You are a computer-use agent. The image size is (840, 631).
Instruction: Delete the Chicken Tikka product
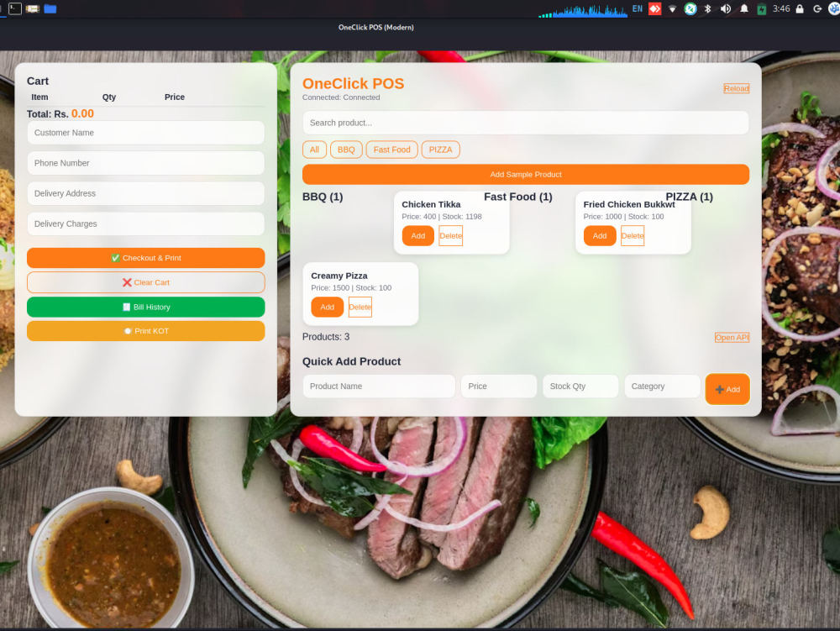click(x=450, y=236)
